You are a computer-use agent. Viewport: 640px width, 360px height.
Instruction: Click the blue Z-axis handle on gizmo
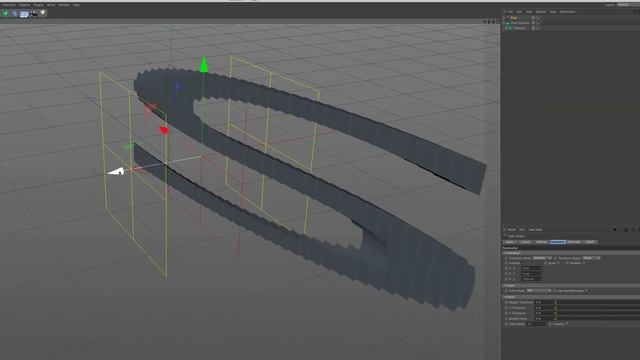click(177, 87)
